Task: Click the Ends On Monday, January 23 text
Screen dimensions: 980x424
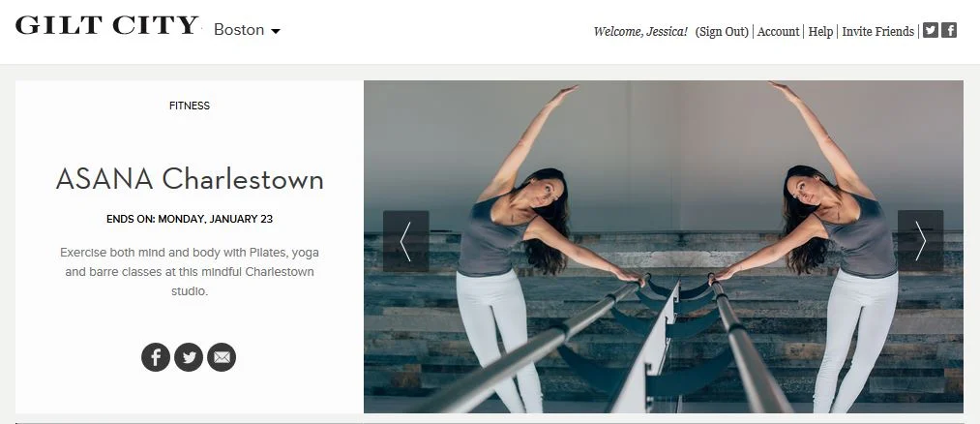Action: [190, 220]
